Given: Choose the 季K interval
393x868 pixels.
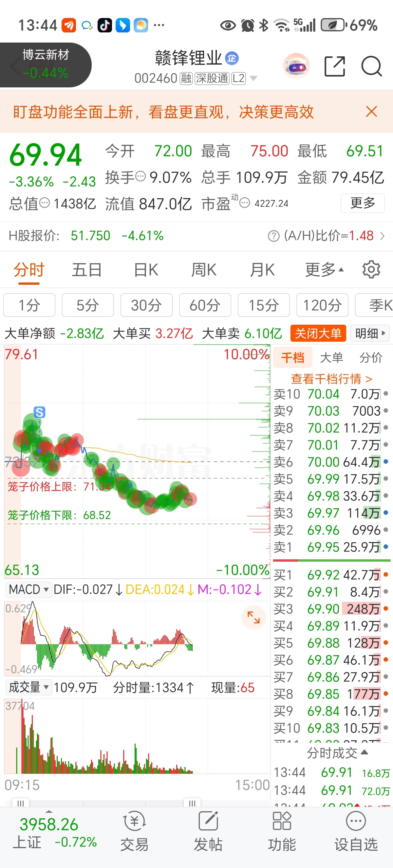Looking at the screenshot, I should coord(374,305).
